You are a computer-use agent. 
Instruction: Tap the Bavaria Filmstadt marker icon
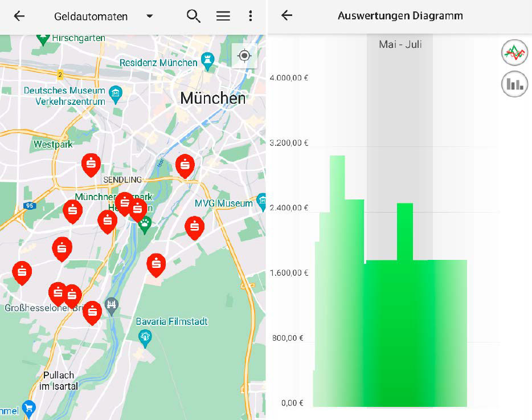point(145,339)
